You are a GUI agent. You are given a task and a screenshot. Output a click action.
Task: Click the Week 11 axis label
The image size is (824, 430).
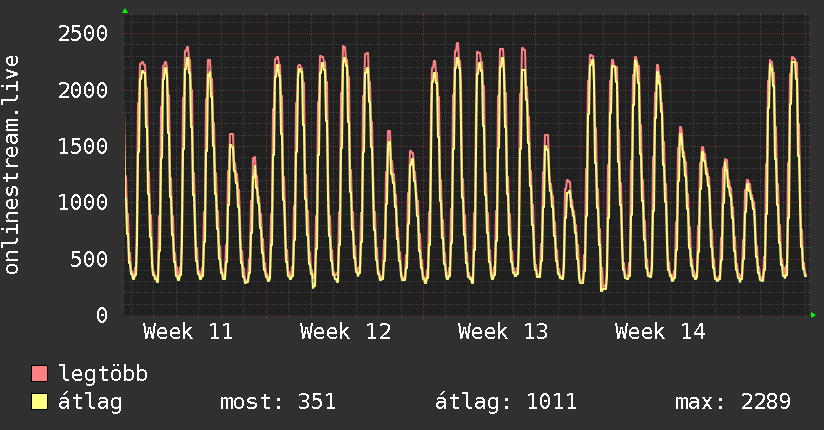188,332
